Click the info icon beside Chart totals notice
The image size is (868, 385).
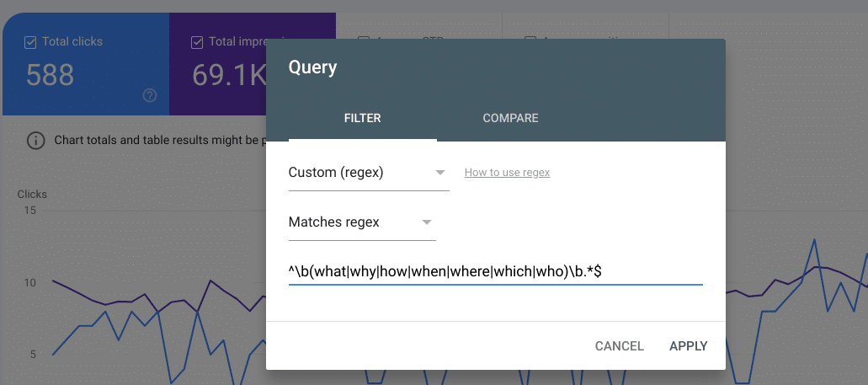pos(35,140)
